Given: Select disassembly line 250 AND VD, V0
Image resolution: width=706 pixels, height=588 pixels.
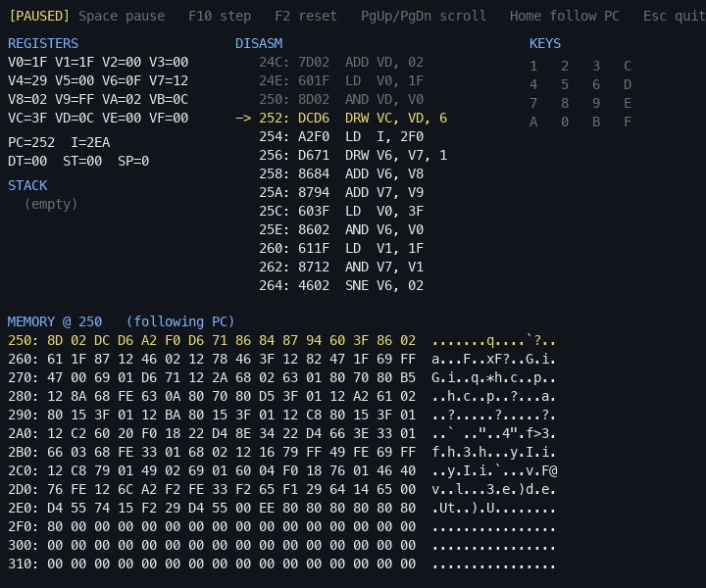Looking at the screenshot, I should tap(341, 99).
